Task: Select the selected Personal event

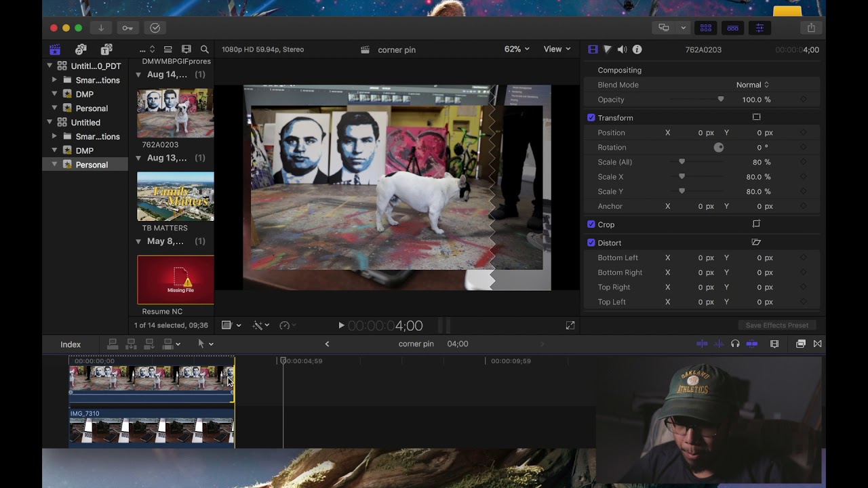Action: 85,165
